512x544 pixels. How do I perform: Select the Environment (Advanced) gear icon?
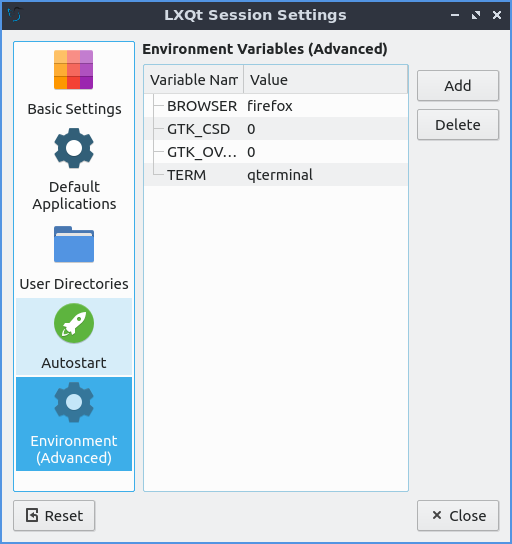[74, 402]
